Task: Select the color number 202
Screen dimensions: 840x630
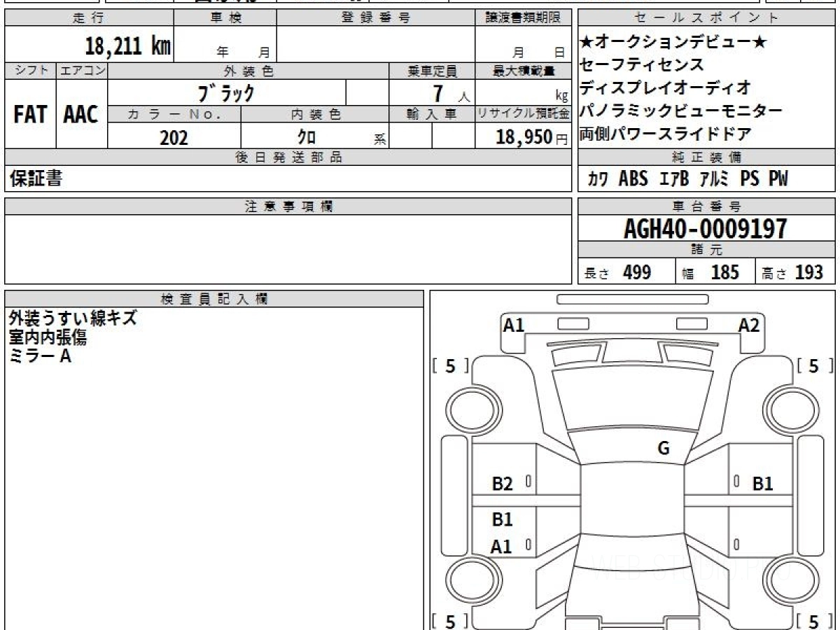Action: [174, 138]
